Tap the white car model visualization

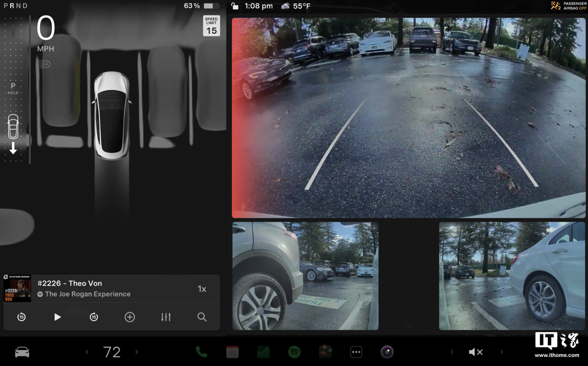tap(111, 115)
